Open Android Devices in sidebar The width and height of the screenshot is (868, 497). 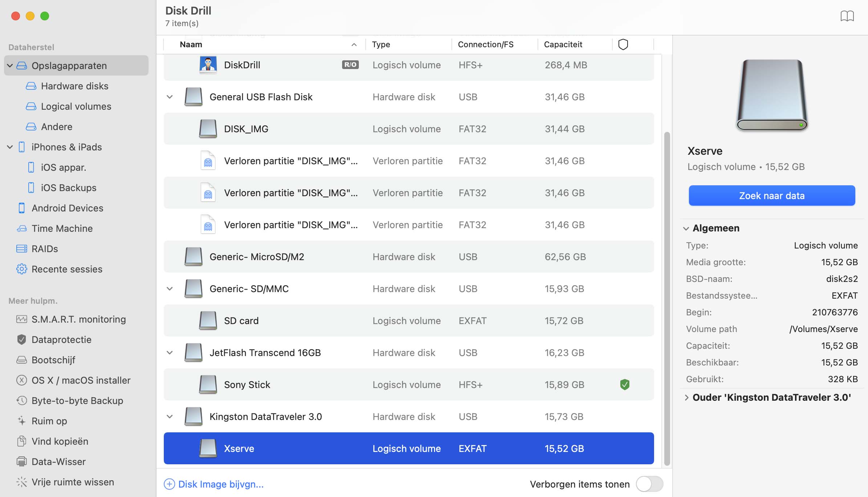(x=68, y=208)
